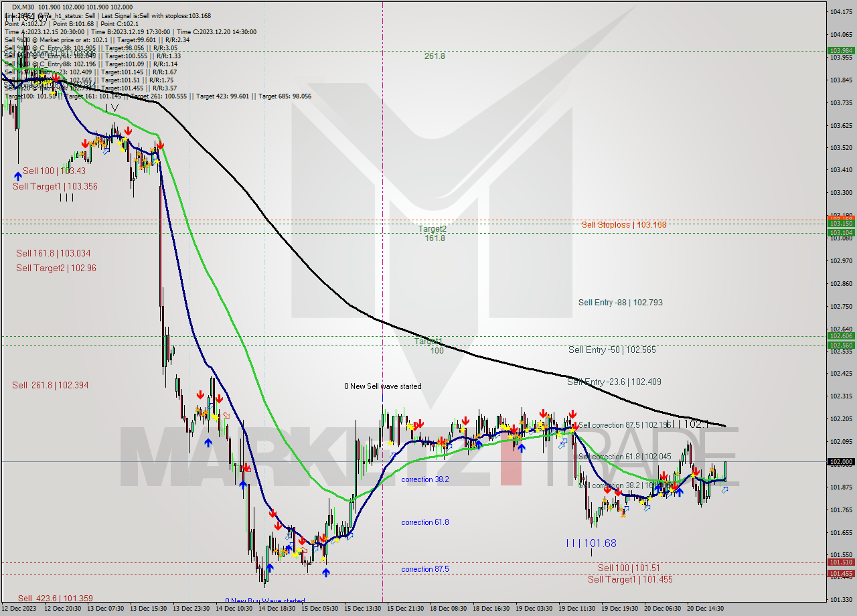Select the 102.860 price axis label
The image size is (857, 616).
pyautogui.click(x=841, y=284)
